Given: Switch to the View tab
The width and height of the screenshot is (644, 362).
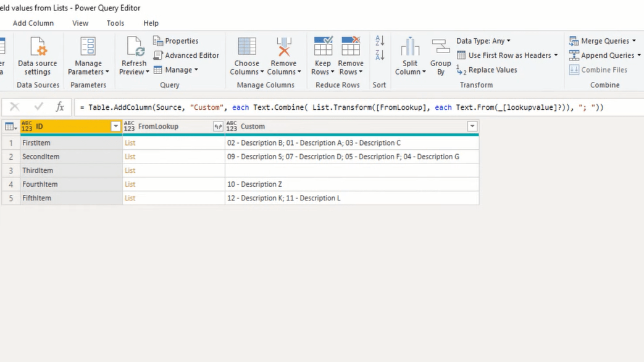Looking at the screenshot, I should click(x=80, y=23).
